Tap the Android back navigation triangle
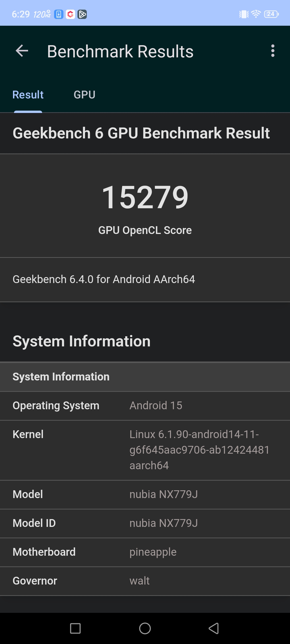 (x=214, y=628)
